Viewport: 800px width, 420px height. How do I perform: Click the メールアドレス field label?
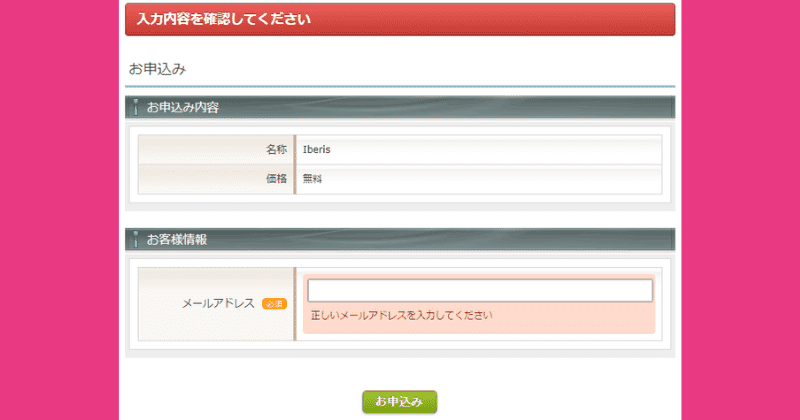218,303
